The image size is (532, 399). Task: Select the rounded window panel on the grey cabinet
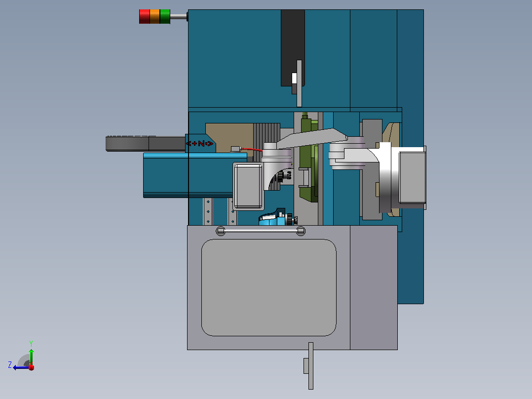click(268, 287)
